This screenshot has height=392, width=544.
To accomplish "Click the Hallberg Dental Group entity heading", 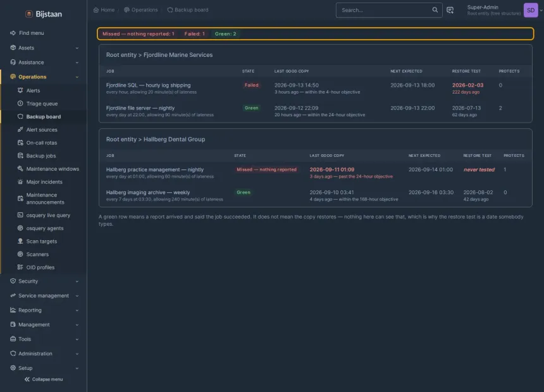I will point(156,139).
